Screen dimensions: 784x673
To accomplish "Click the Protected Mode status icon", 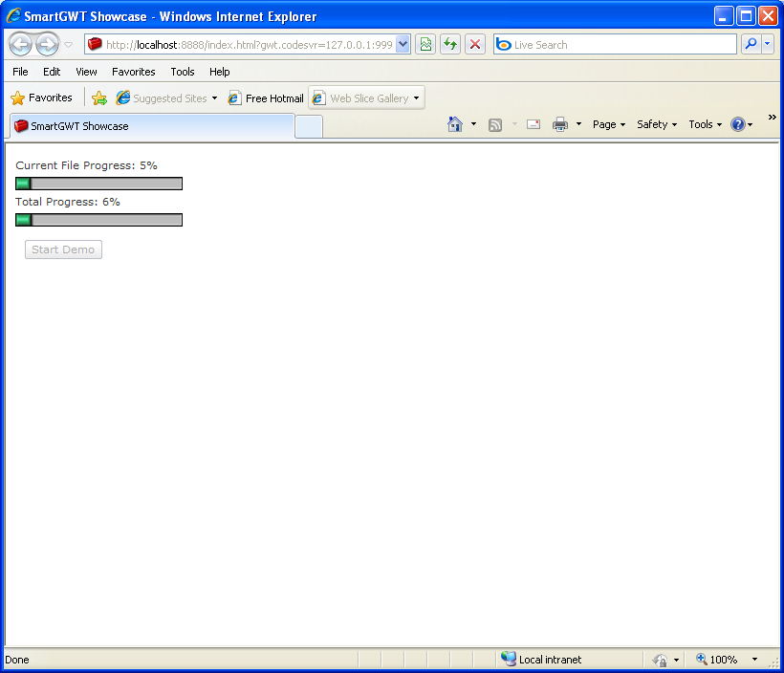I will click(661, 660).
